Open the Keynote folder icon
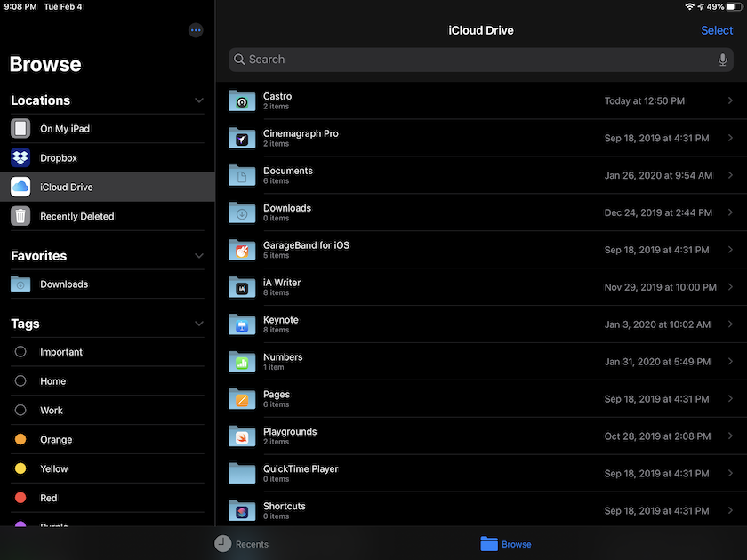 242,325
